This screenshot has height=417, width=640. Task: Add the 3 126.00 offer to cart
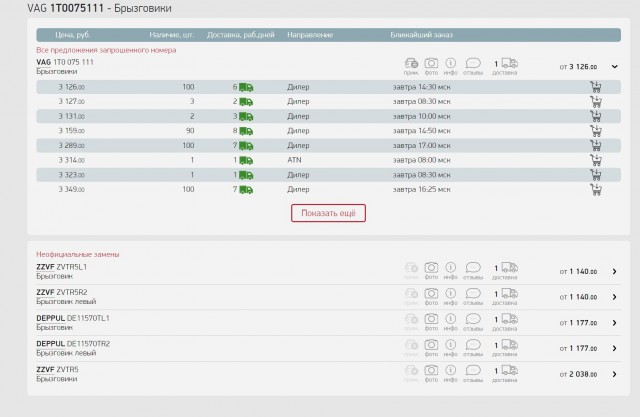click(x=596, y=87)
